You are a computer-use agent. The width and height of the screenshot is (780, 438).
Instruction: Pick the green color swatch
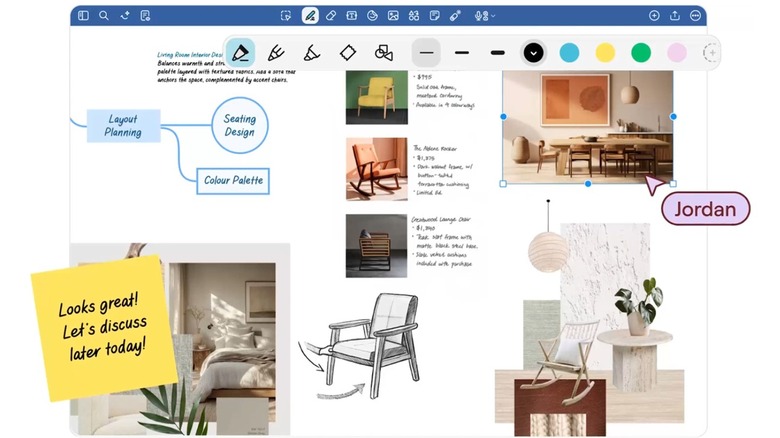[x=641, y=53]
